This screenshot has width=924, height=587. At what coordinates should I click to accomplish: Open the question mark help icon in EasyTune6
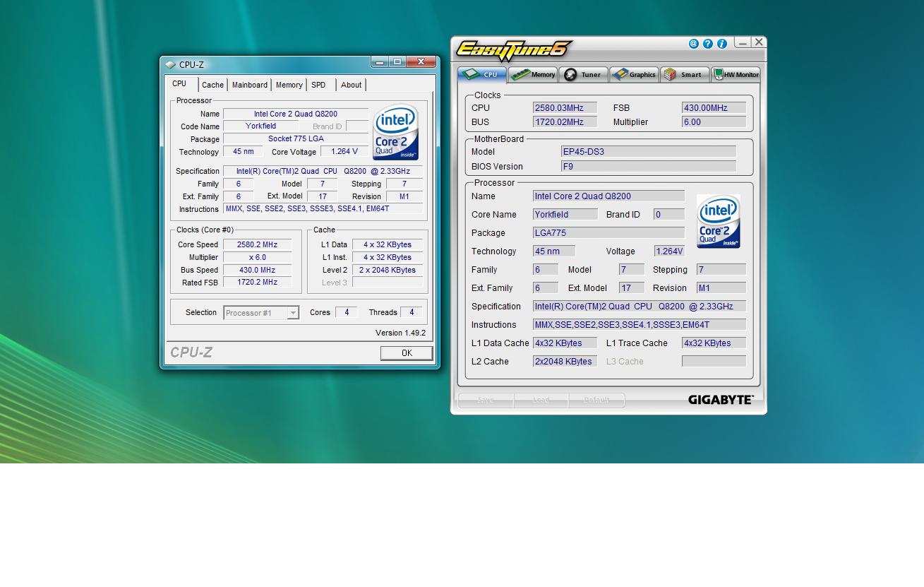pyautogui.click(x=708, y=44)
